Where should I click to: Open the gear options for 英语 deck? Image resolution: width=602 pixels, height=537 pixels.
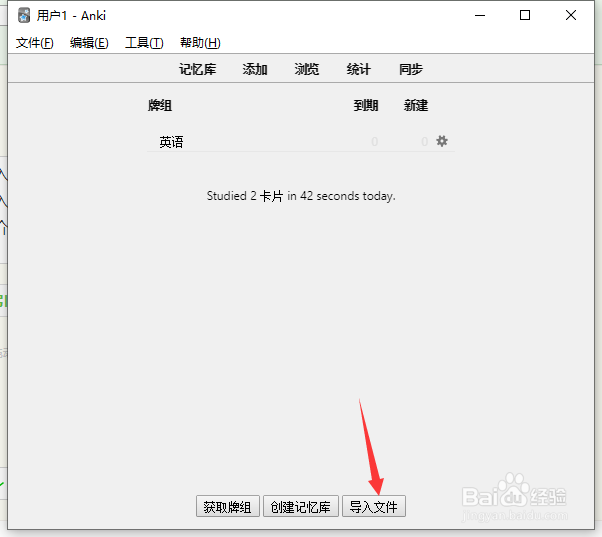click(442, 141)
